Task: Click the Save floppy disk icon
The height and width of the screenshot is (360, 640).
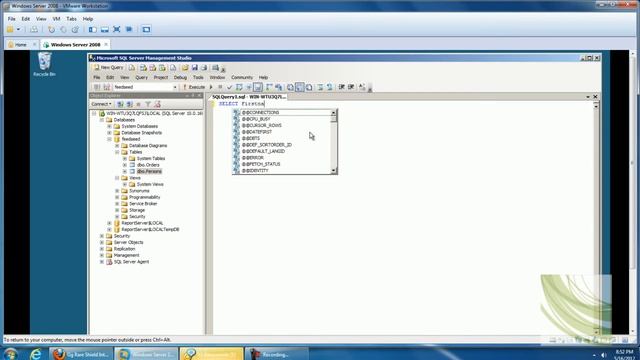Action: pos(195,68)
